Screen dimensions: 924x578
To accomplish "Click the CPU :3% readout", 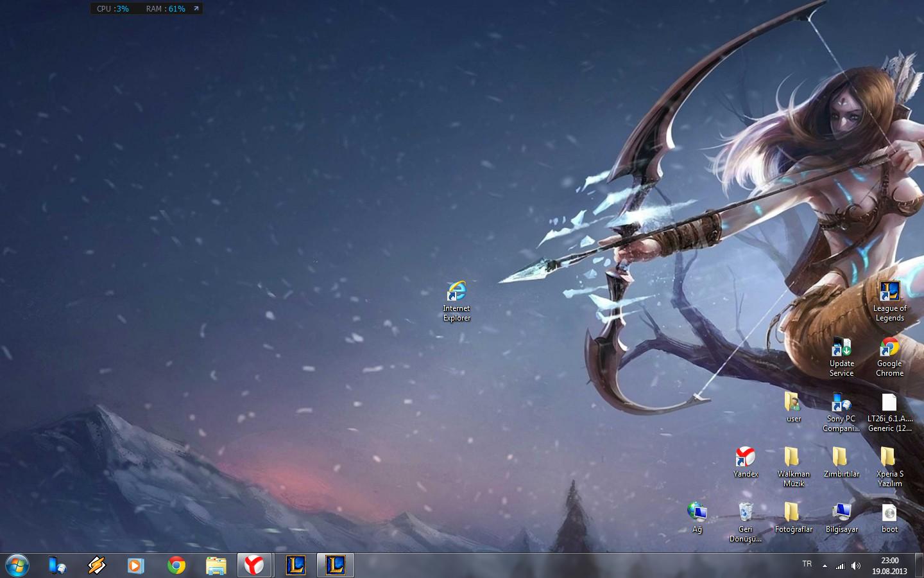I will tap(112, 8).
